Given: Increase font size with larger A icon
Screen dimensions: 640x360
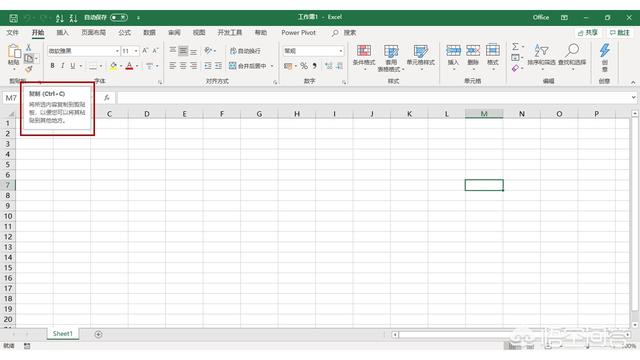Looking at the screenshot, I should click(x=145, y=51).
